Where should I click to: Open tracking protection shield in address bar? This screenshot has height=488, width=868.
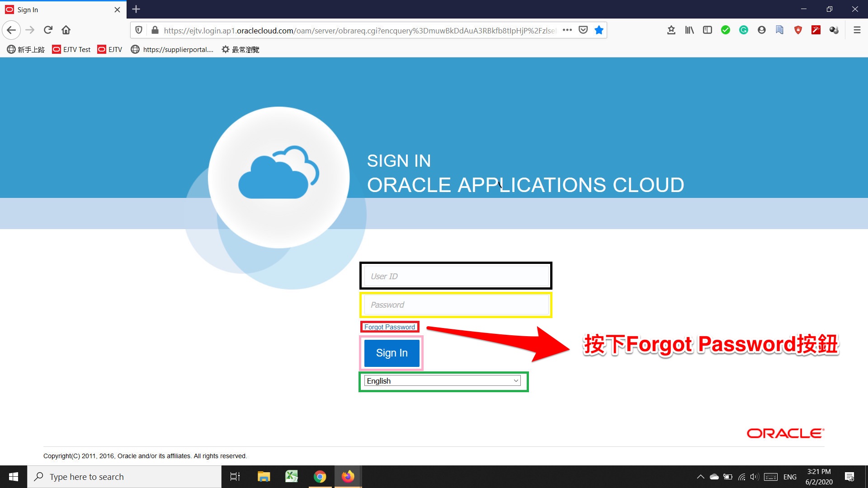pyautogui.click(x=139, y=30)
